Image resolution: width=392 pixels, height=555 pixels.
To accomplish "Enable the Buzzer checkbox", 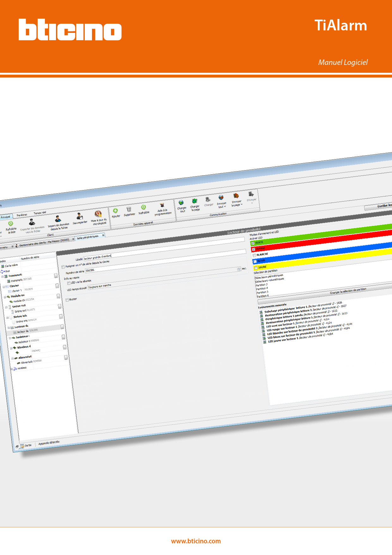I will tap(67, 300).
